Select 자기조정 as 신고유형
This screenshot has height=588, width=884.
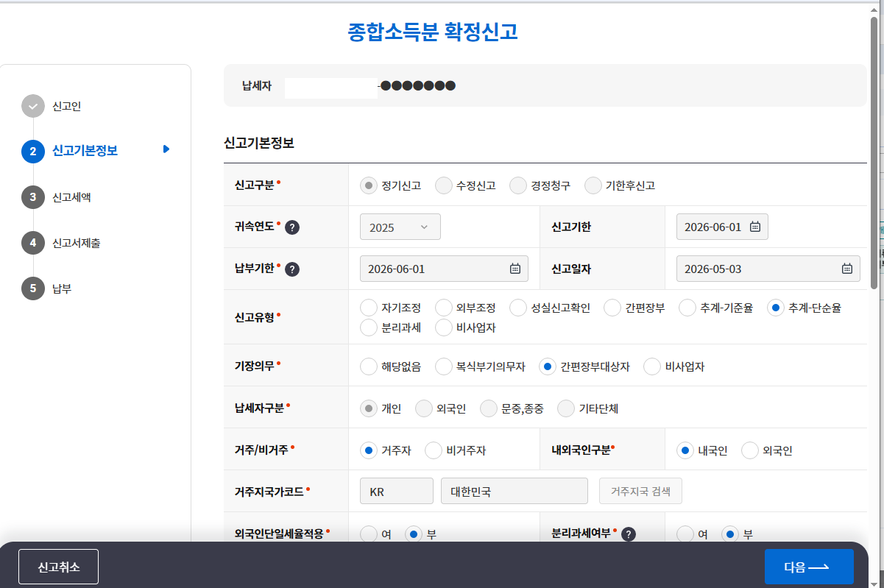coord(369,308)
